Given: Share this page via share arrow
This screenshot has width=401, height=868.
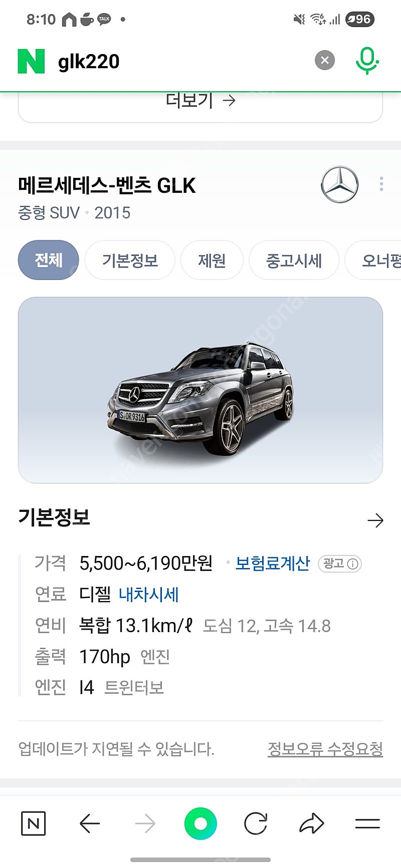Looking at the screenshot, I should pyautogui.click(x=312, y=823).
